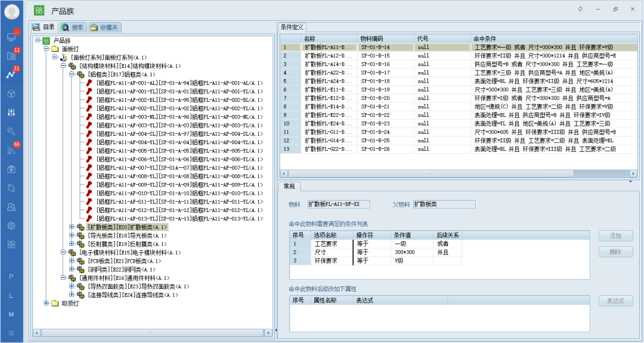
Task: Click the L shortcut in sidebar
Action: click(x=11, y=295)
